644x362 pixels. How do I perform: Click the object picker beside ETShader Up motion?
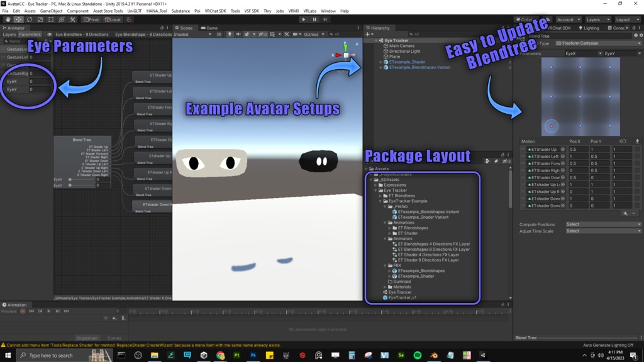coord(563,150)
